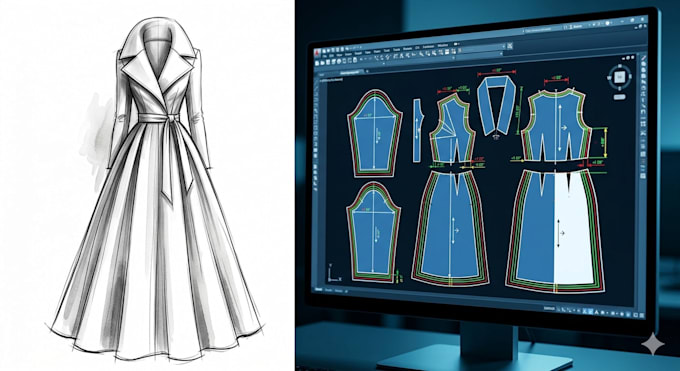Click the white half of the back skirt panel

tap(572, 230)
